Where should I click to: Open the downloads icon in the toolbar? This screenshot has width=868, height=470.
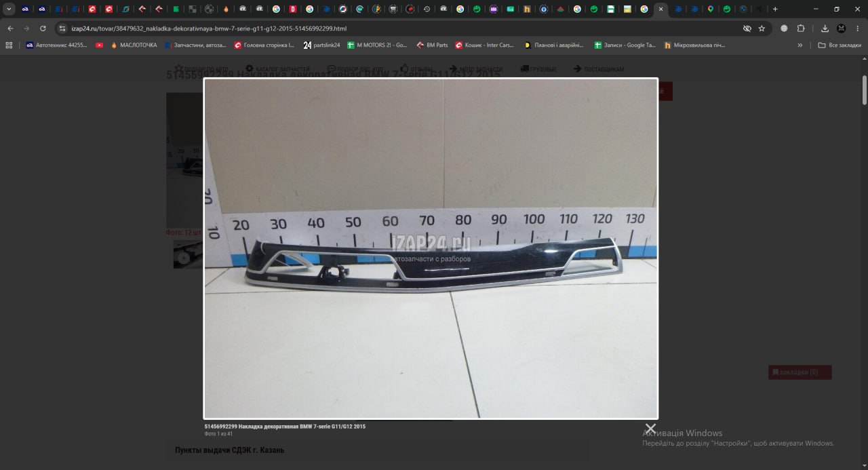click(825, 28)
